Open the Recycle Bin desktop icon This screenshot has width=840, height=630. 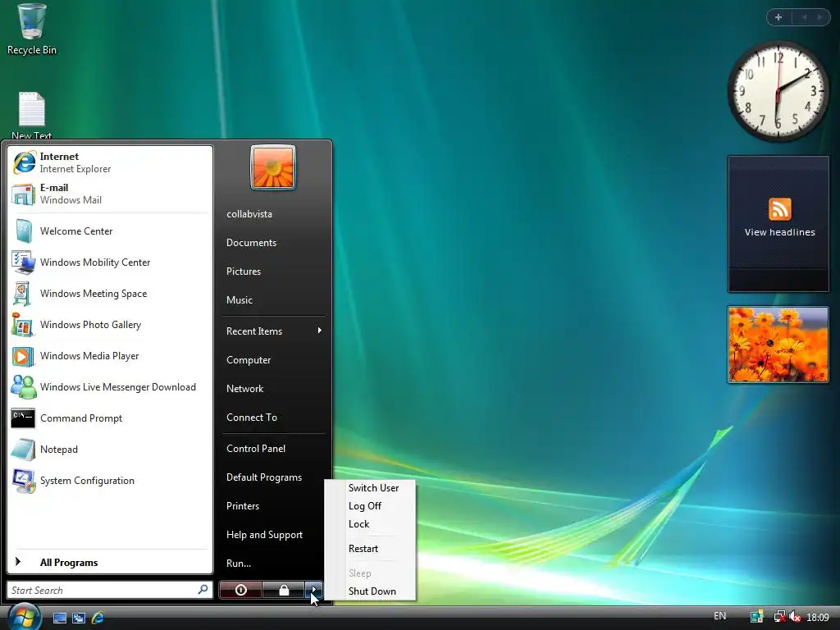[x=31, y=30]
